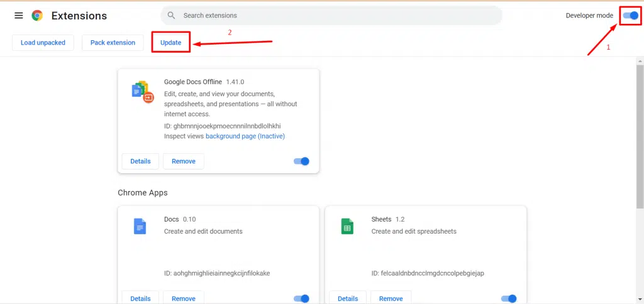Focus the Search extensions field
644x304 pixels.
(331, 16)
